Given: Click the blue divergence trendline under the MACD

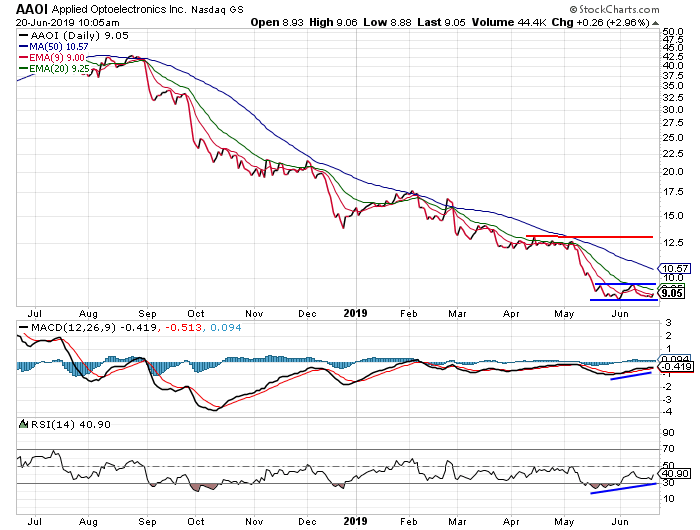Looking at the screenshot, I should point(630,376).
